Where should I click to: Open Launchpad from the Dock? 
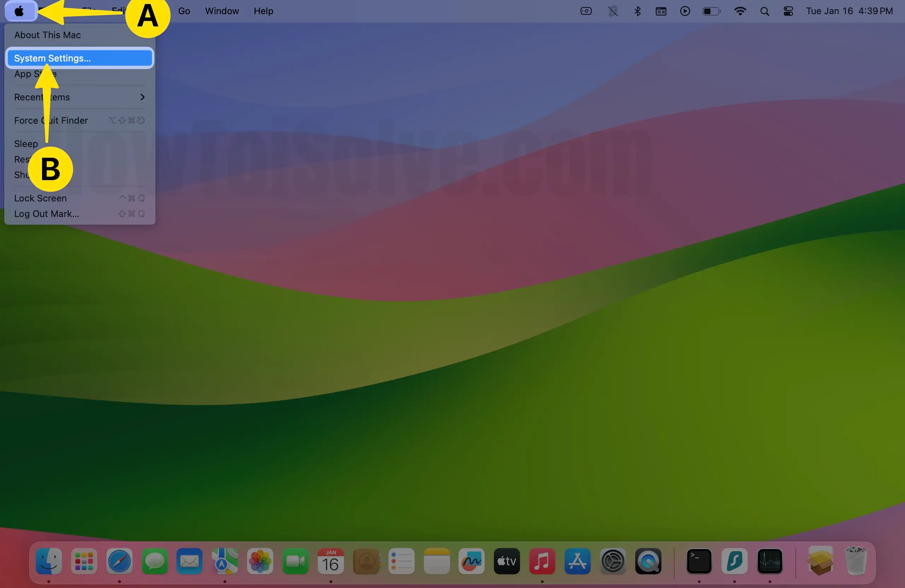tap(84, 561)
